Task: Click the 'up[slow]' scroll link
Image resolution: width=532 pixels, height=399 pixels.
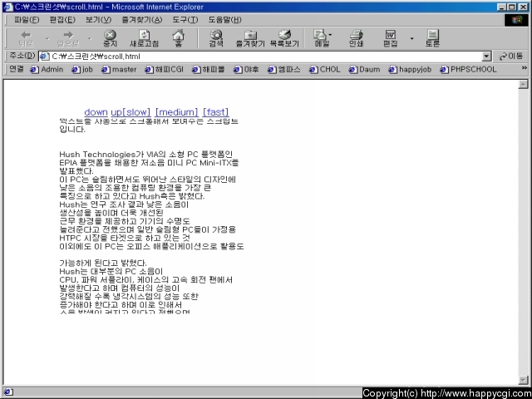Action: pyautogui.click(x=131, y=112)
